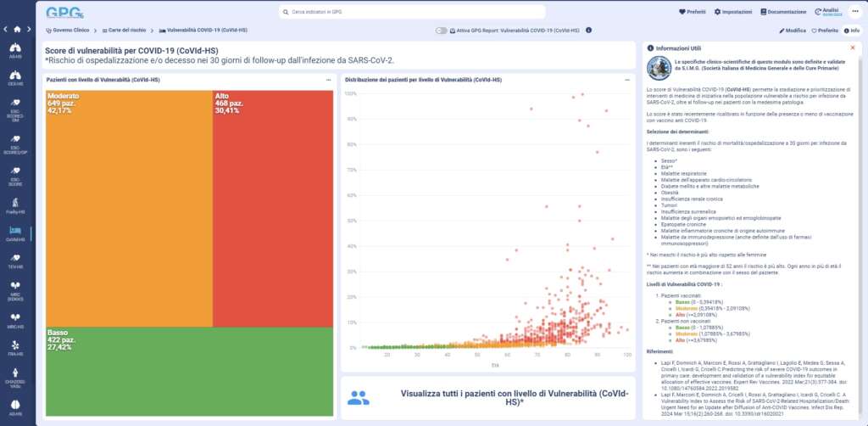Select the CoVid-HS bed icon in sidebar

[x=15, y=232]
